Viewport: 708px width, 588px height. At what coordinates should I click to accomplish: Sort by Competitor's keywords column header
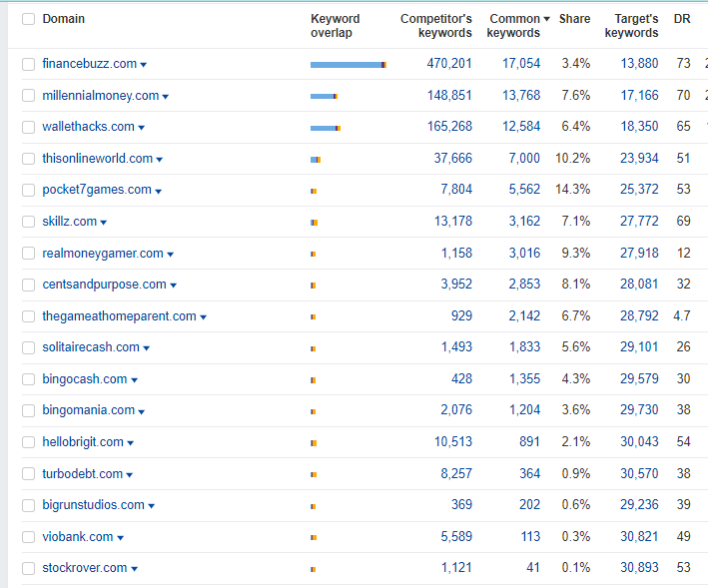[x=436, y=26]
